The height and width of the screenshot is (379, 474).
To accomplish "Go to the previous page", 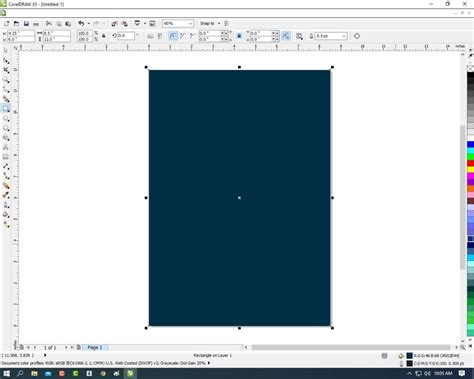I will pos(35,347).
